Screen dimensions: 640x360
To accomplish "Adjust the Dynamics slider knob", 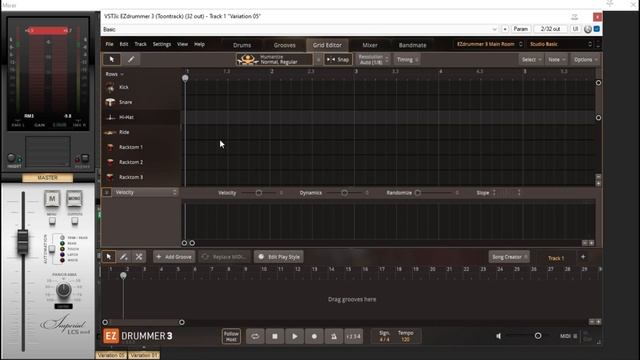I will 344,193.
